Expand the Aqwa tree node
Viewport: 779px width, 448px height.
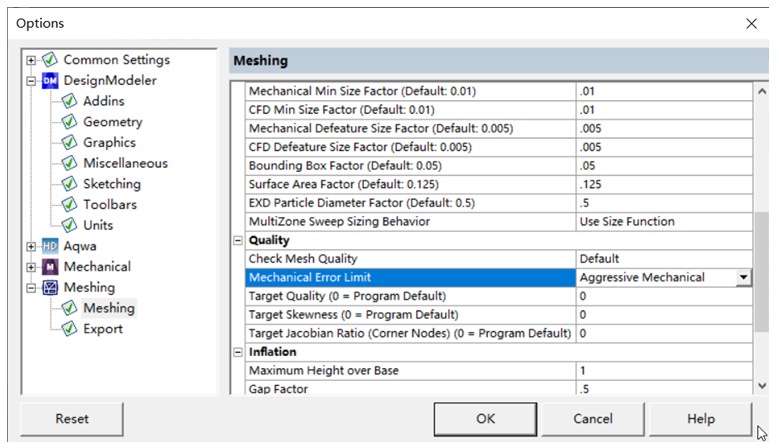tap(31, 246)
